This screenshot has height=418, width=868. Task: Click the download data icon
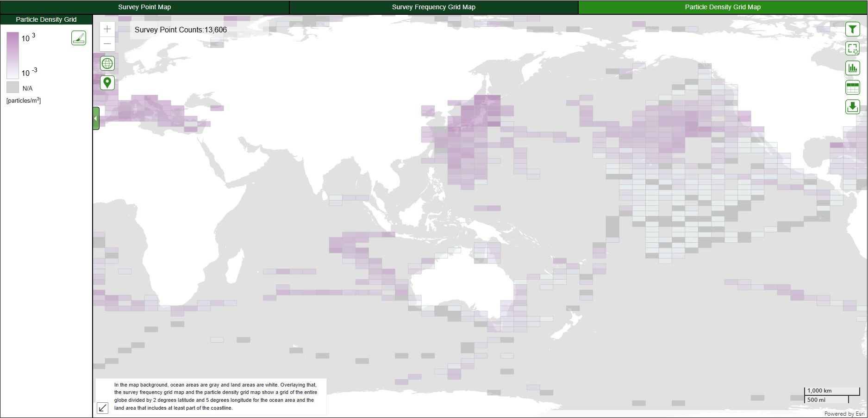[x=852, y=107]
